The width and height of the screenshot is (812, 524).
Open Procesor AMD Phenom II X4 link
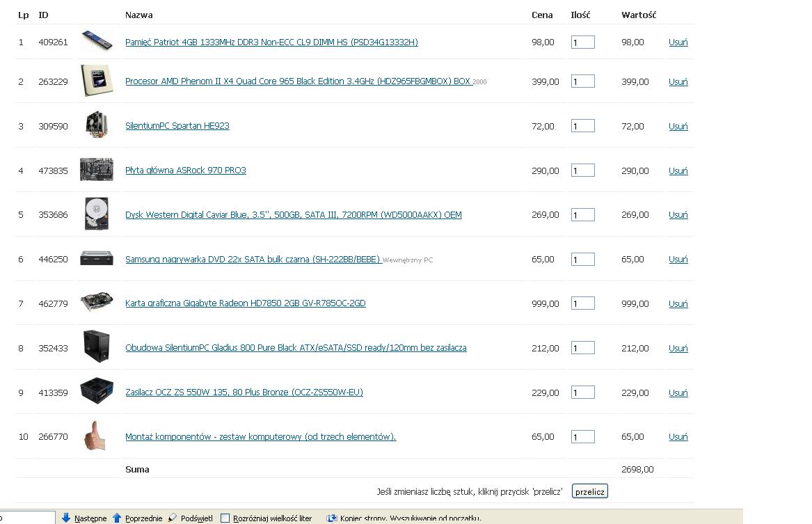point(298,81)
